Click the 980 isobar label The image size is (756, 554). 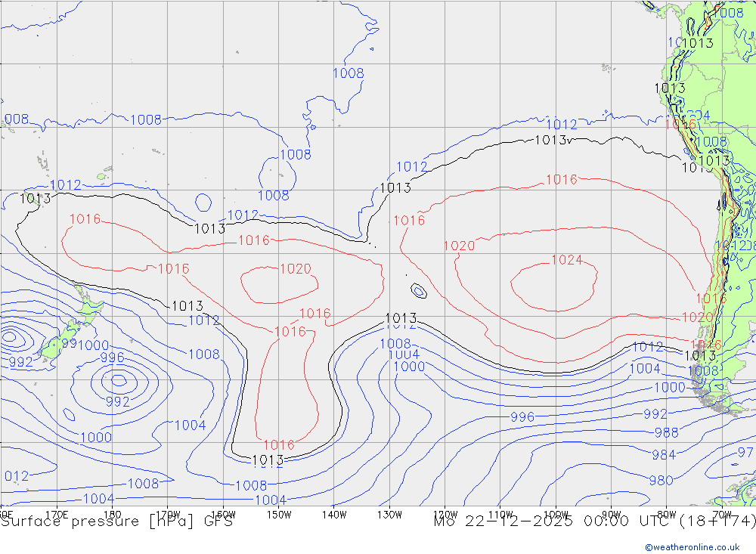(661, 480)
